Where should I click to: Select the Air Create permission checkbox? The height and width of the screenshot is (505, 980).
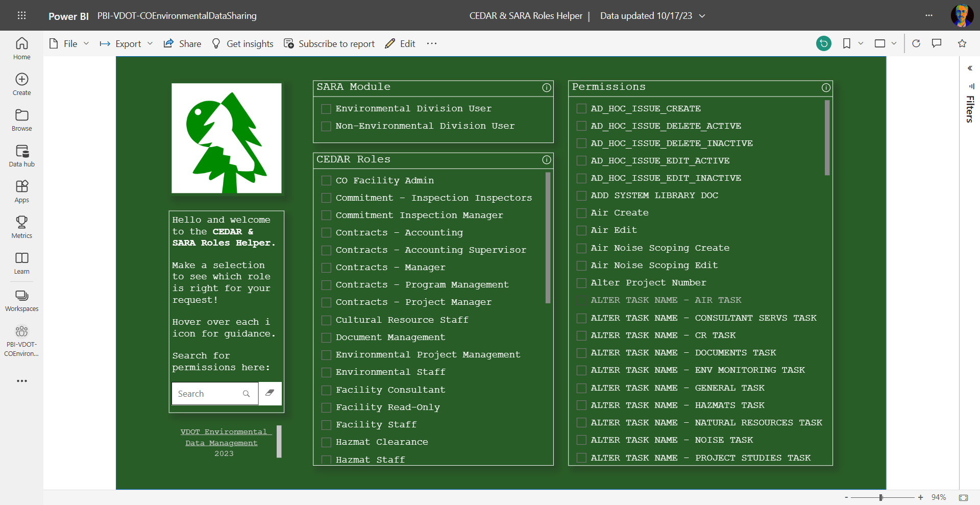click(x=581, y=213)
